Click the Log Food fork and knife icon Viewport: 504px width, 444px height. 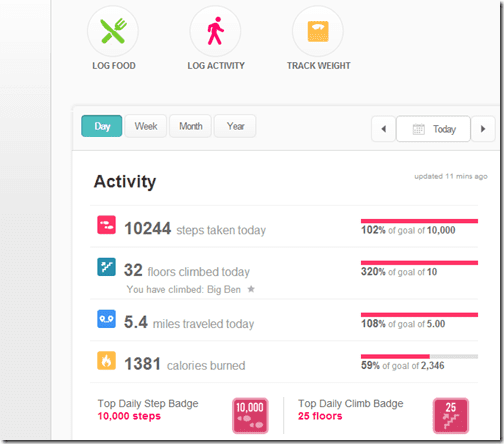click(x=113, y=31)
